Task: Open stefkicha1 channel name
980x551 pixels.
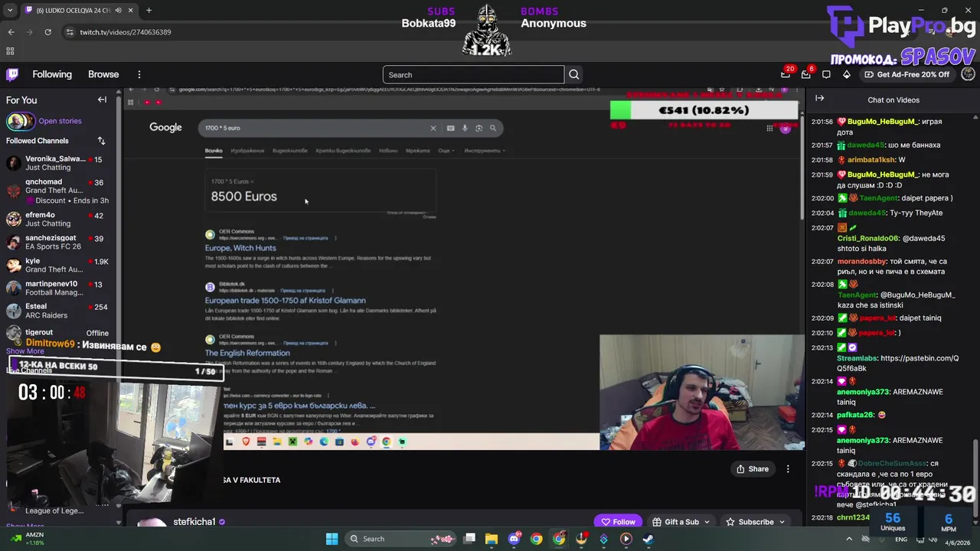Action: point(194,522)
